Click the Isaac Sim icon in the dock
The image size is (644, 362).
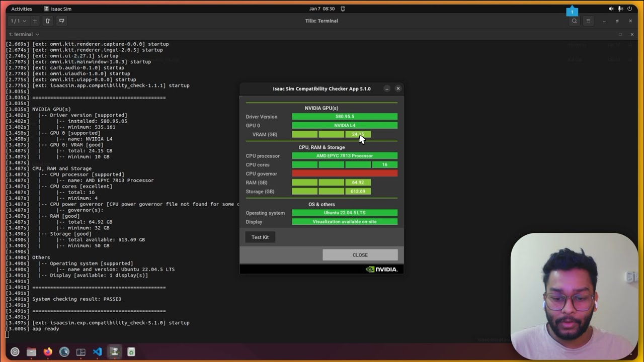(114, 352)
